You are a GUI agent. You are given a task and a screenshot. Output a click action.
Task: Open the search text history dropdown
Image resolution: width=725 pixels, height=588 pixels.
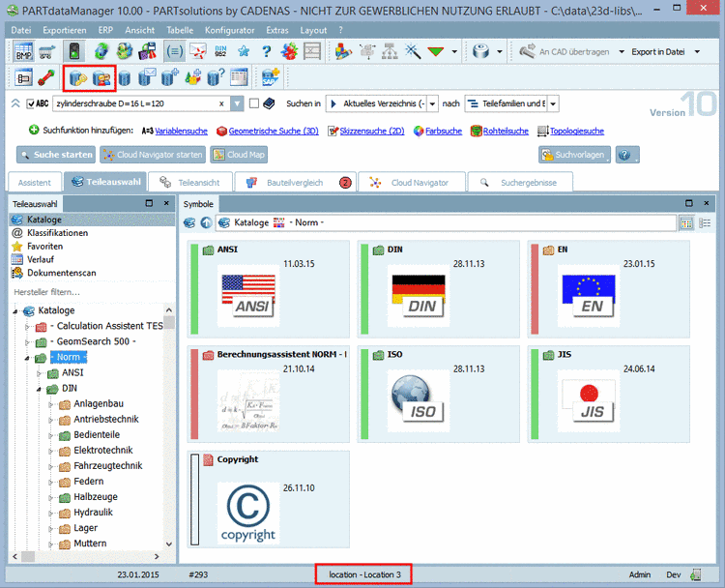tap(237, 103)
